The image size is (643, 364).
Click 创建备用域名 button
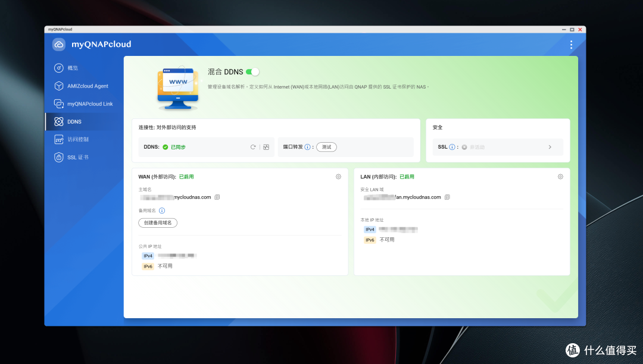point(158,222)
